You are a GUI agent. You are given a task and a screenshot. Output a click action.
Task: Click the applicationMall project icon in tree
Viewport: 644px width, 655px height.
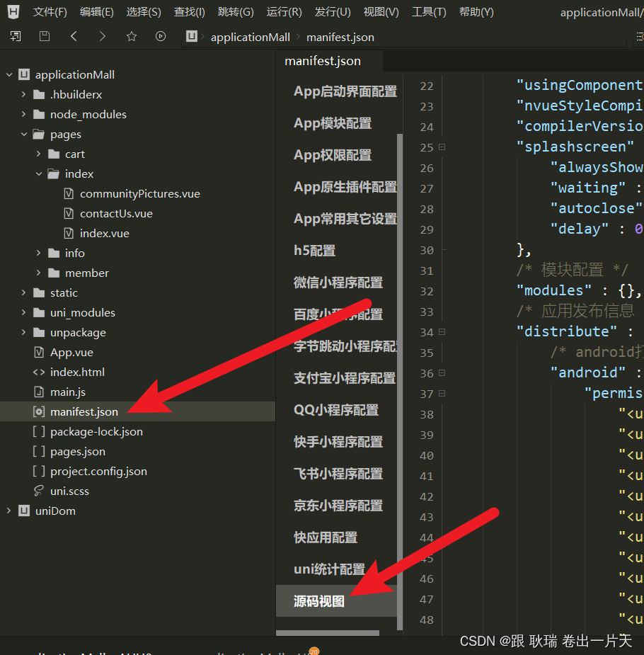click(24, 74)
